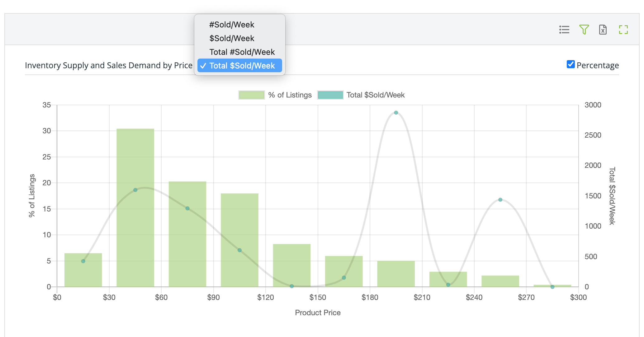Choose 'Total #Sold/Week' metric option
The width and height of the screenshot is (644, 337).
click(x=242, y=52)
